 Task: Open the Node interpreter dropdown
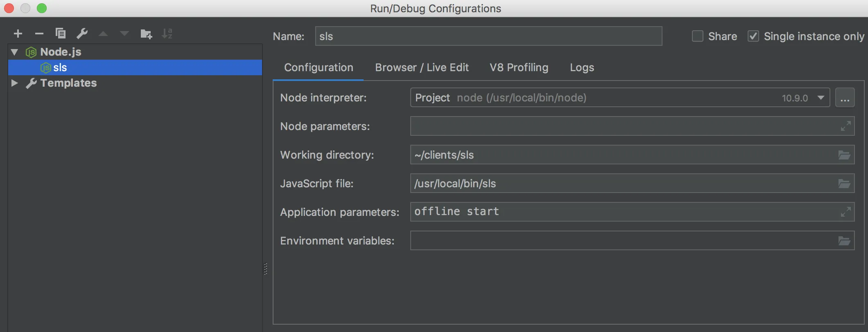pos(821,98)
